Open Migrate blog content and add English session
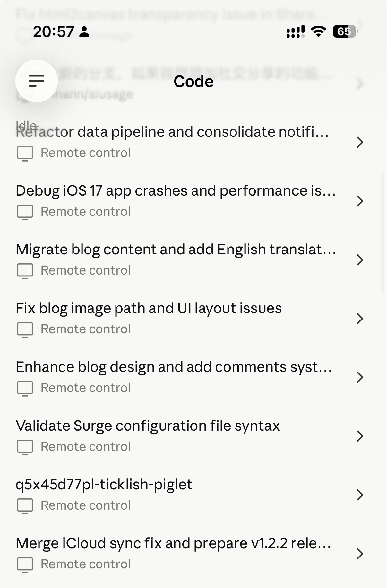This screenshot has width=387, height=588. click(176, 250)
